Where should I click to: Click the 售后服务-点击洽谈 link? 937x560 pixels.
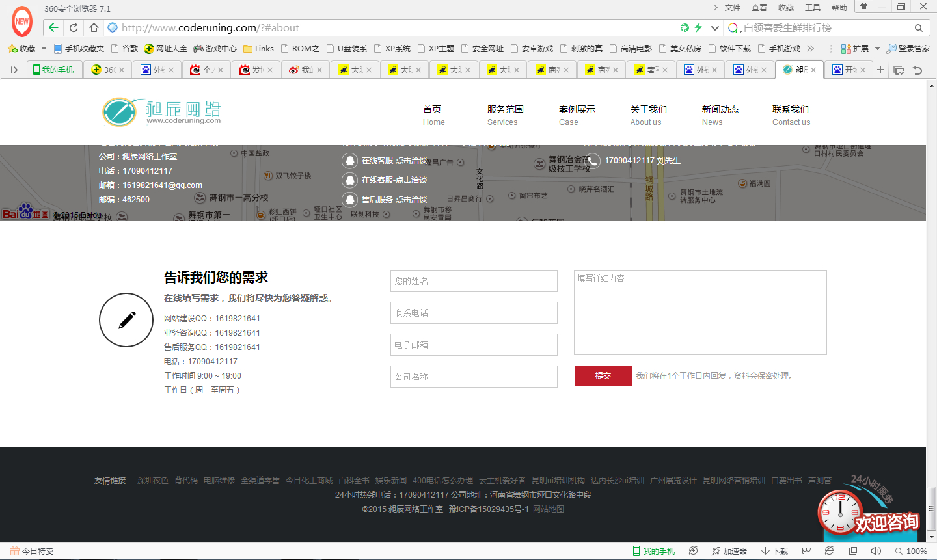click(394, 200)
